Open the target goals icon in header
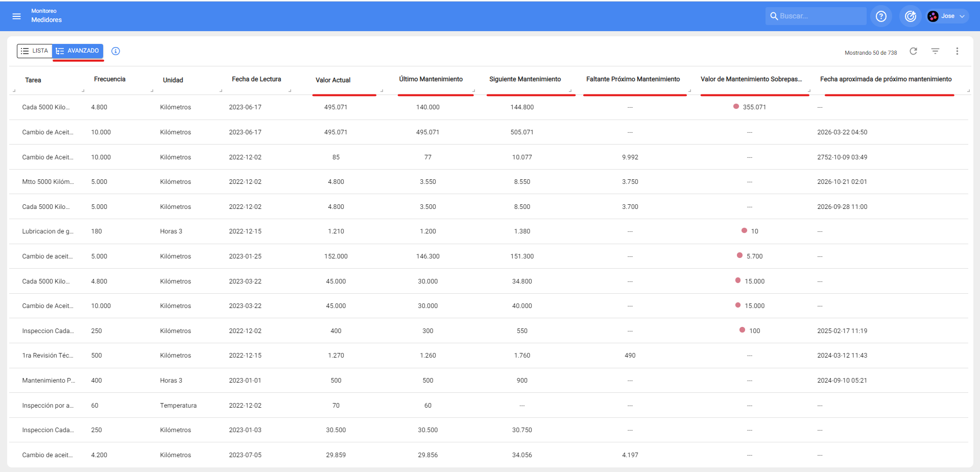Viewport: 980px width, 472px height. click(x=910, y=16)
